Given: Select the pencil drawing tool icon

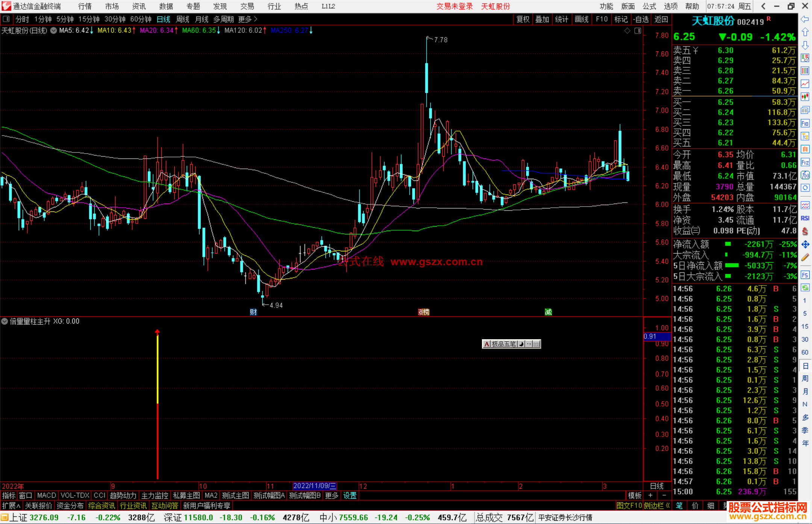Looking at the screenshot, I should (805, 258).
